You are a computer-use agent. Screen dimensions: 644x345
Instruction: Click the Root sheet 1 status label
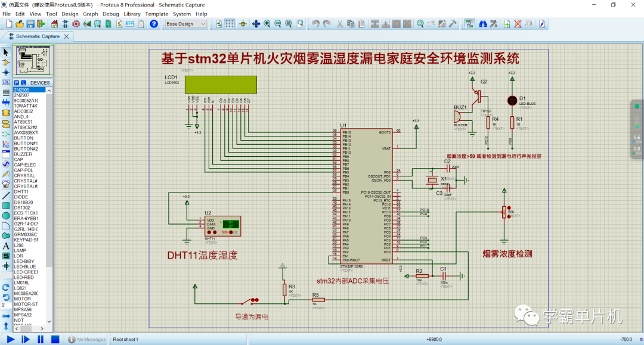(x=126, y=339)
